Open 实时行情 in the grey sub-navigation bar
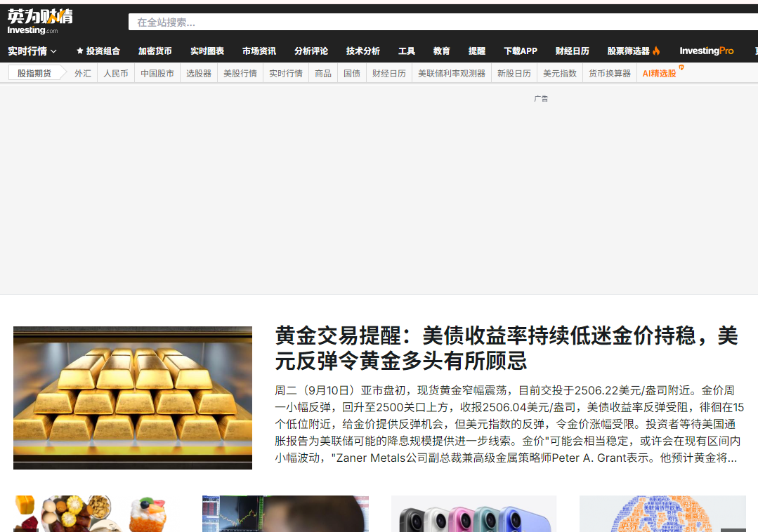This screenshot has width=758, height=532. [x=286, y=74]
